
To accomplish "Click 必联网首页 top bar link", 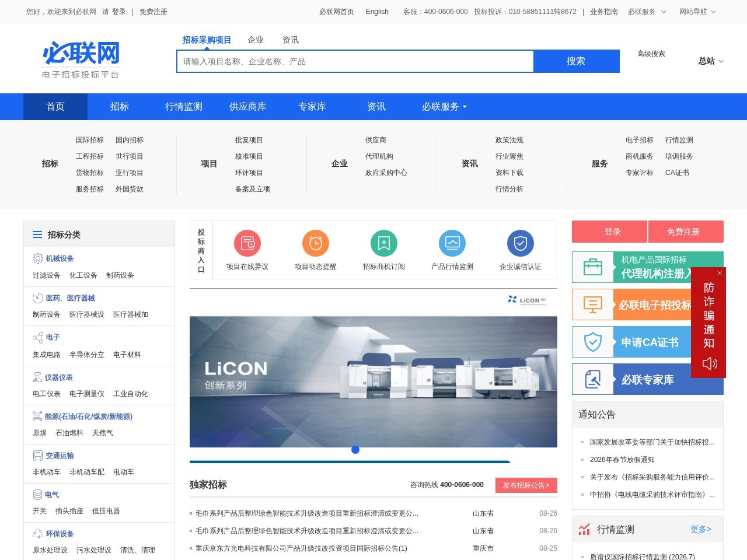I will click(x=337, y=12).
